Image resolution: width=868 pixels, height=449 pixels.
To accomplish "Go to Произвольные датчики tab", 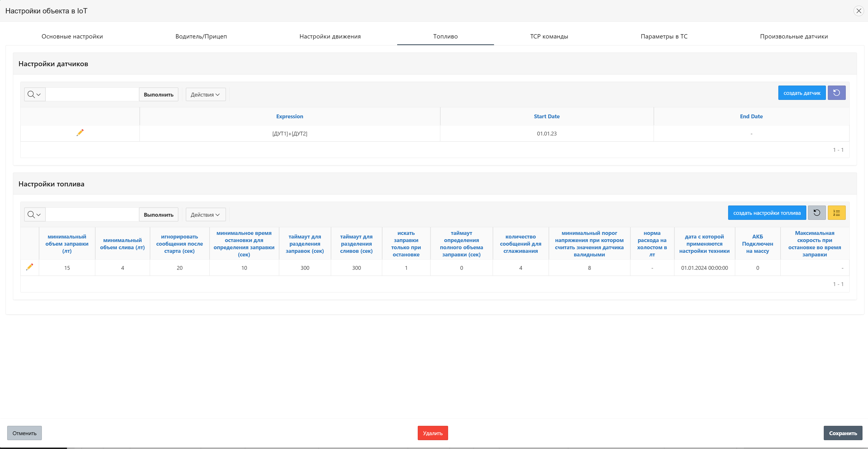I will coord(794,36).
